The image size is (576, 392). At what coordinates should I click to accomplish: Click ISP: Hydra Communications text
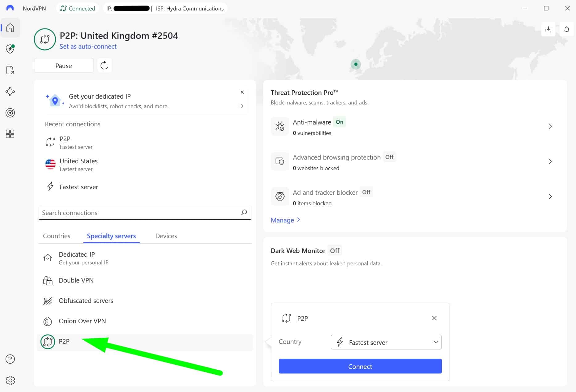tap(190, 8)
